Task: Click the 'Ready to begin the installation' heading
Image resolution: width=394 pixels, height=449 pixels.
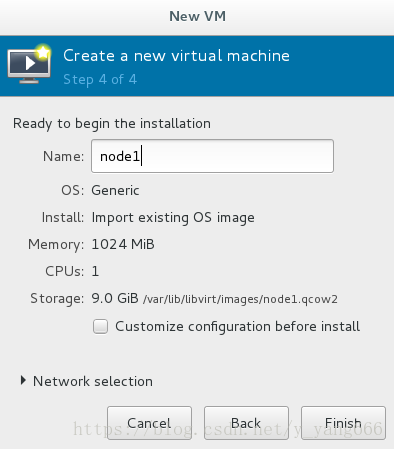Action: tap(112, 124)
